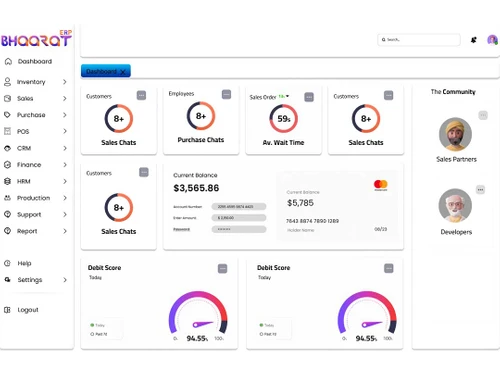
Task: Expand the Settings menu chevron
Action: 65,280
